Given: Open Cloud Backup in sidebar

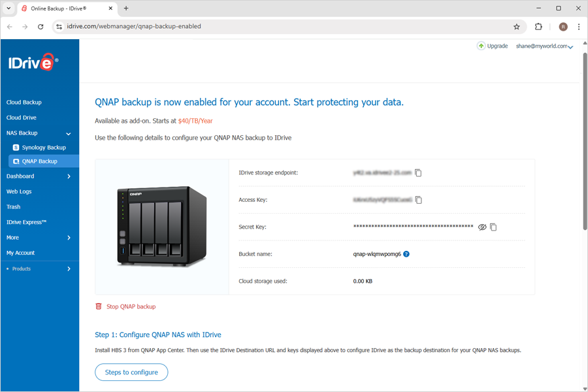Looking at the screenshot, I should coord(24,102).
